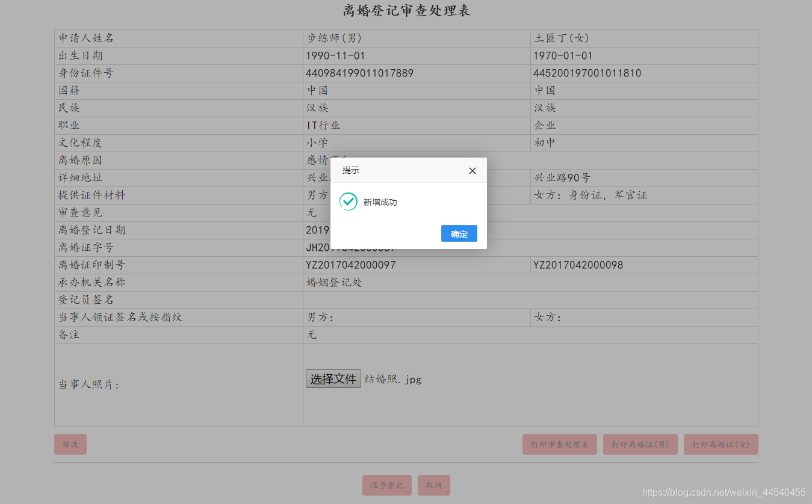Click the cell 女方：身份证，军官证

(644, 195)
